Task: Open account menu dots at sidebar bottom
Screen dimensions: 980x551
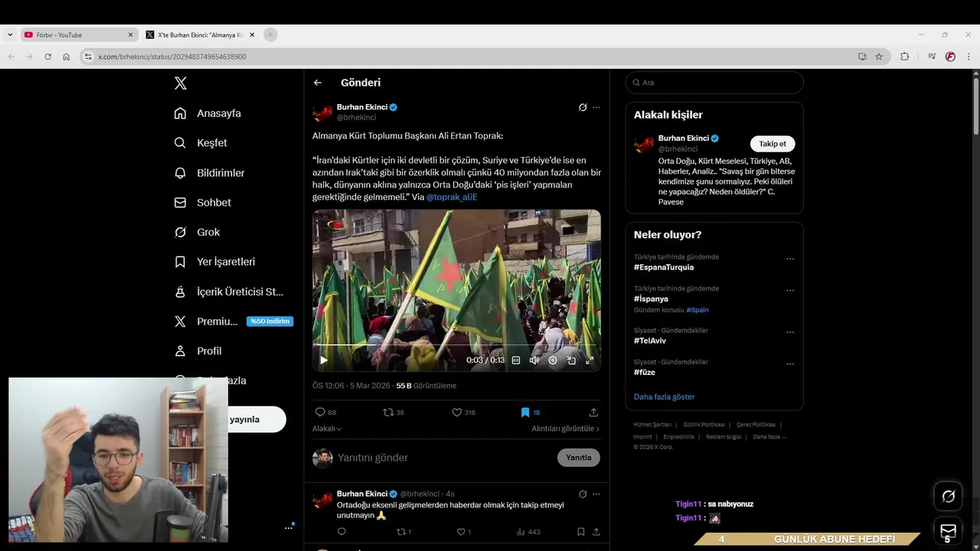Action: 289,527
